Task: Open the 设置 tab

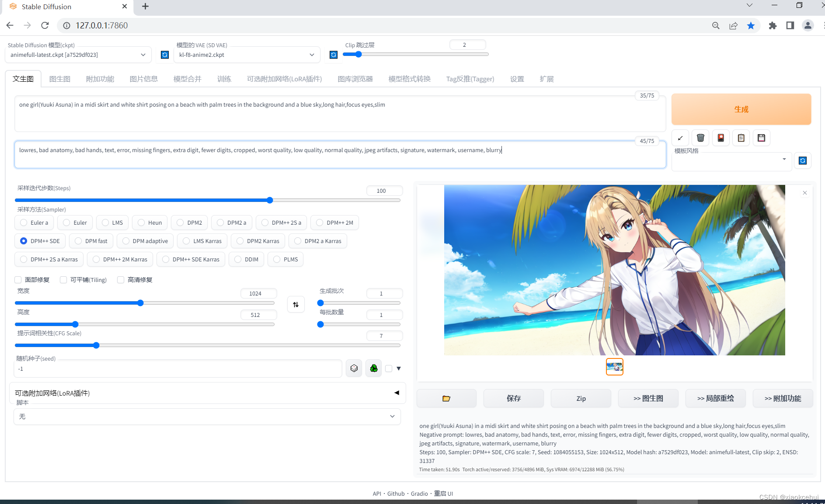Action: coord(517,79)
